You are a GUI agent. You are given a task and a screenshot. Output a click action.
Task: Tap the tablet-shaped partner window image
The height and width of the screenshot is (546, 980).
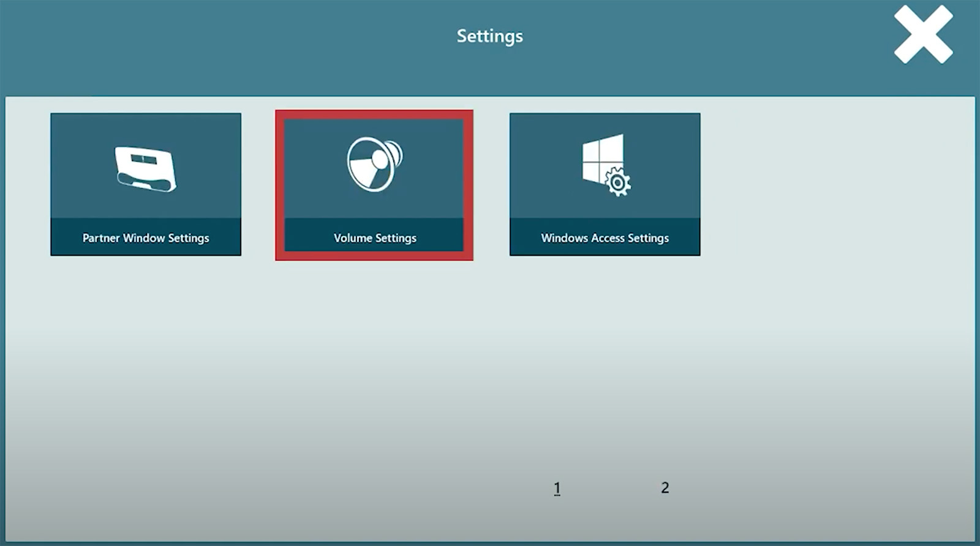[x=146, y=168]
